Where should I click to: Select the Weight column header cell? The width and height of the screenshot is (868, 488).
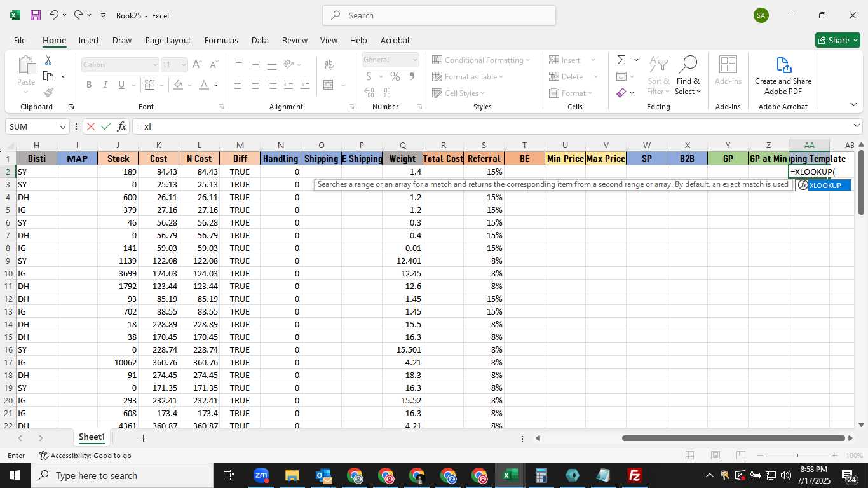click(402, 159)
